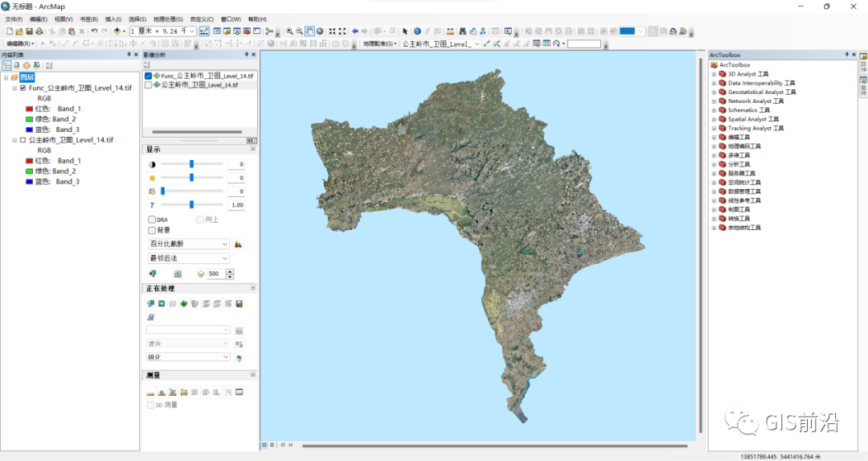Click the gamma value field 1.00
Viewport: 868px width, 461px height.
(236, 205)
